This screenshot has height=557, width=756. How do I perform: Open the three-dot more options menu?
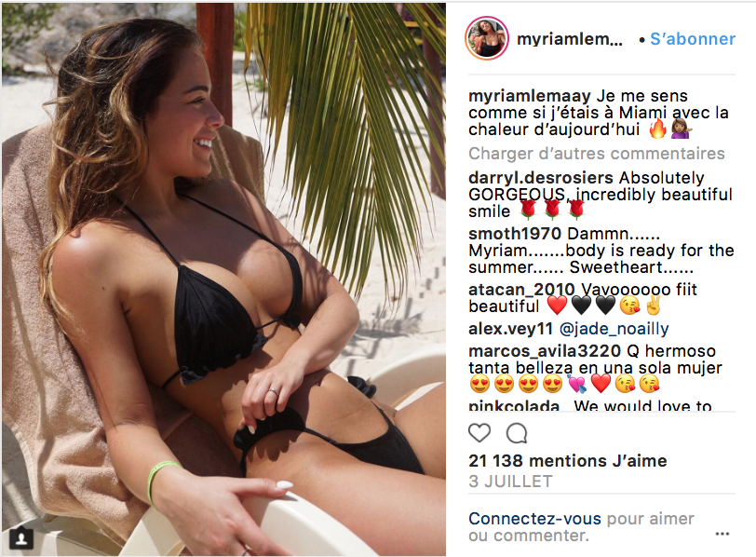coord(722,534)
